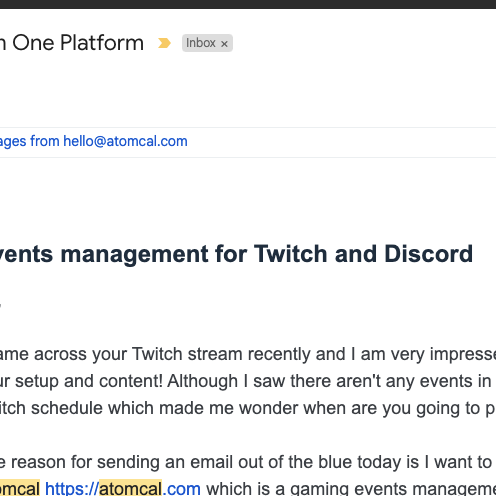Screen dimensions: 496x496
Task: Follow the https://atomcal.com hyperlink
Action: pos(123,489)
